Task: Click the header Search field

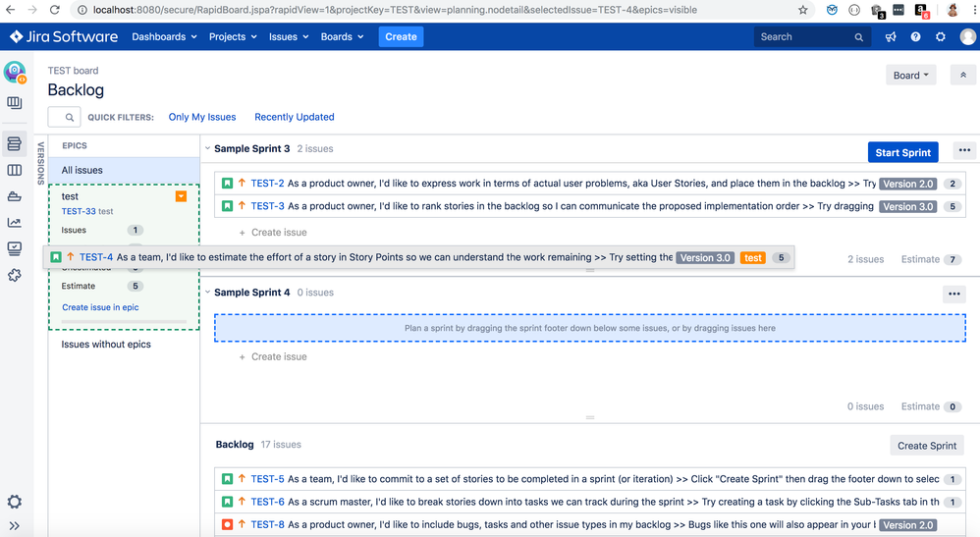Action: pos(812,37)
